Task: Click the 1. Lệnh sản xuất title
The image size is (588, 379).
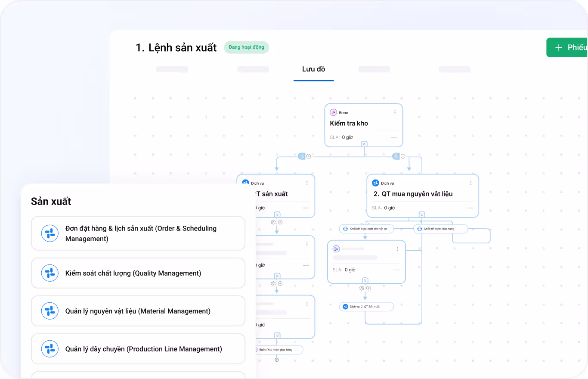Action: pos(176,47)
